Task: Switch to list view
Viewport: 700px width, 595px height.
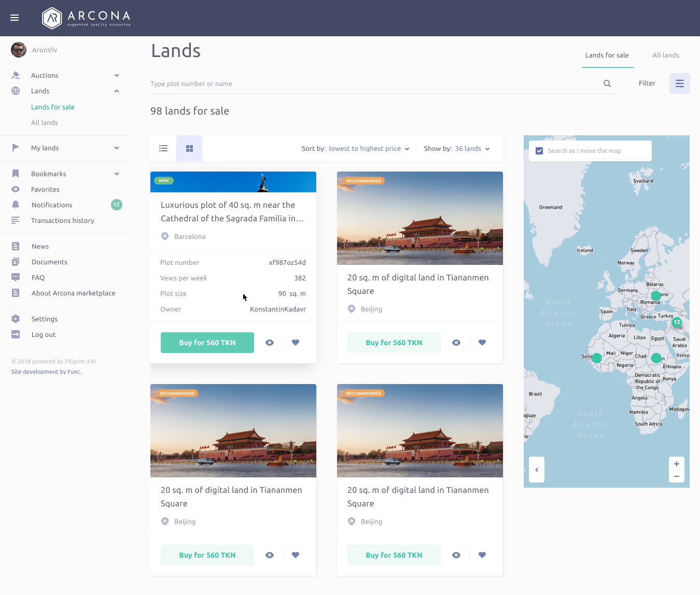Action: (x=163, y=148)
